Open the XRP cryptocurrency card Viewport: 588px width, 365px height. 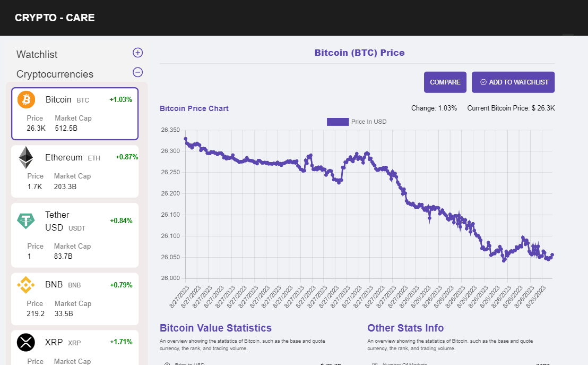pos(75,348)
